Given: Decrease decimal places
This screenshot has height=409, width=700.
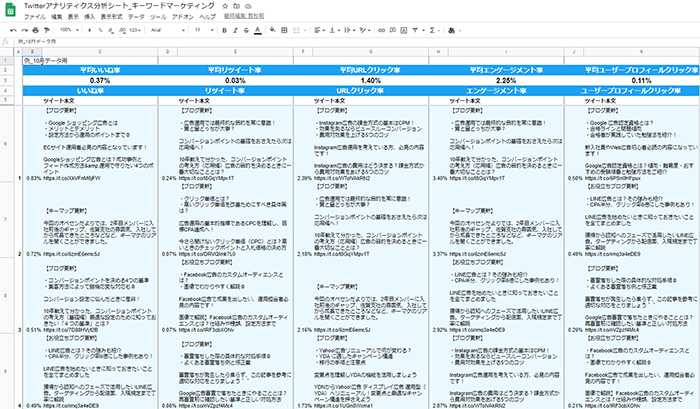Looking at the screenshot, I should tap(111, 30).
